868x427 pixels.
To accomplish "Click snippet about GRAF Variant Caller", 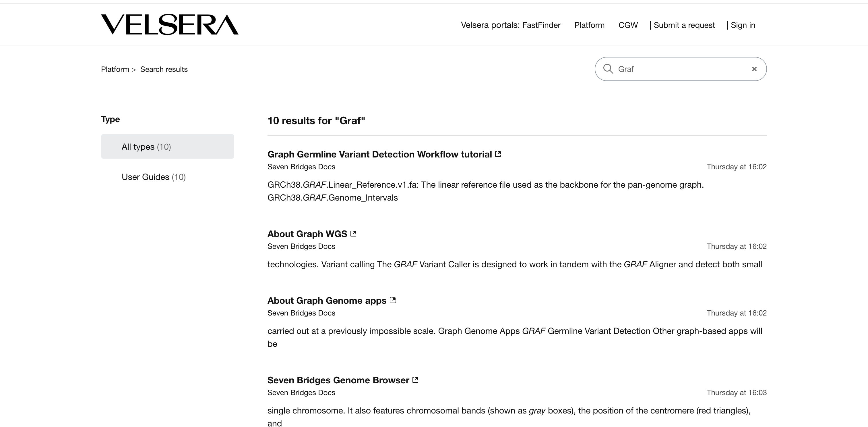I will (515, 264).
